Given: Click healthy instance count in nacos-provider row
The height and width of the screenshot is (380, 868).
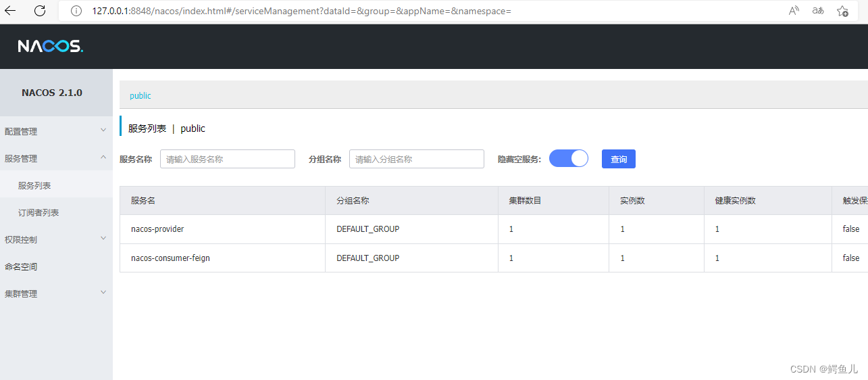Looking at the screenshot, I should pyautogui.click(x=717, y=229).
